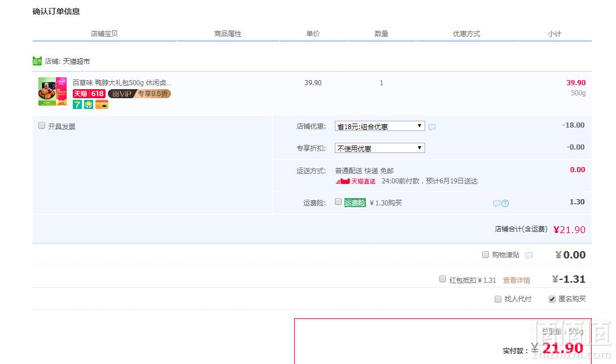This screenshot has height=364, width=616.
Task: Open the 查看详情 red packet details link
Action: tap(517, 280)
